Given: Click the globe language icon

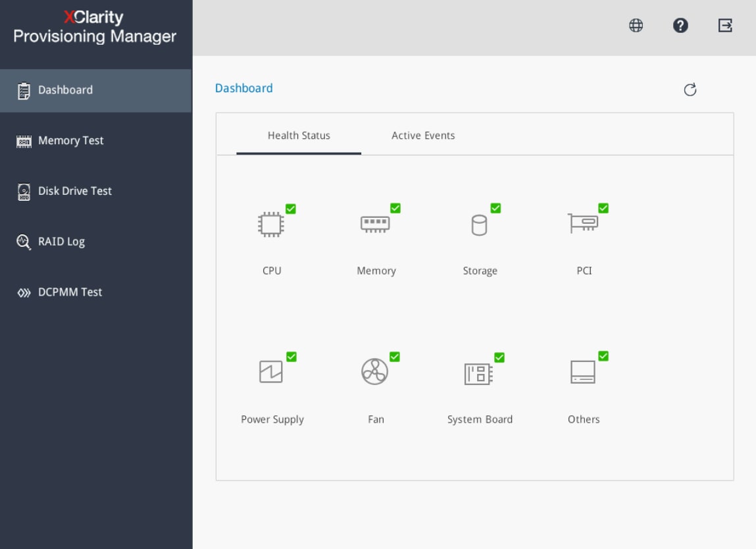Looking at the screenshot, I should 636,26.
